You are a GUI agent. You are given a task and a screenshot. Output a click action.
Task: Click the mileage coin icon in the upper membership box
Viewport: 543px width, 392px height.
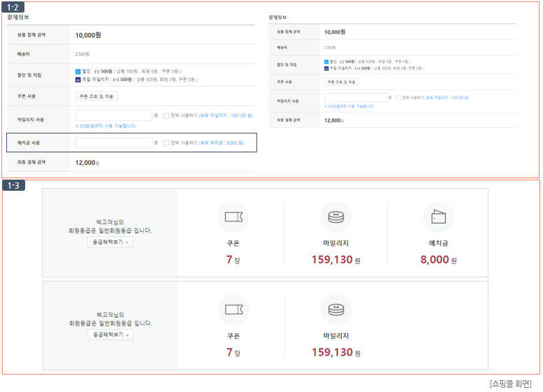(x=335, y=217)
